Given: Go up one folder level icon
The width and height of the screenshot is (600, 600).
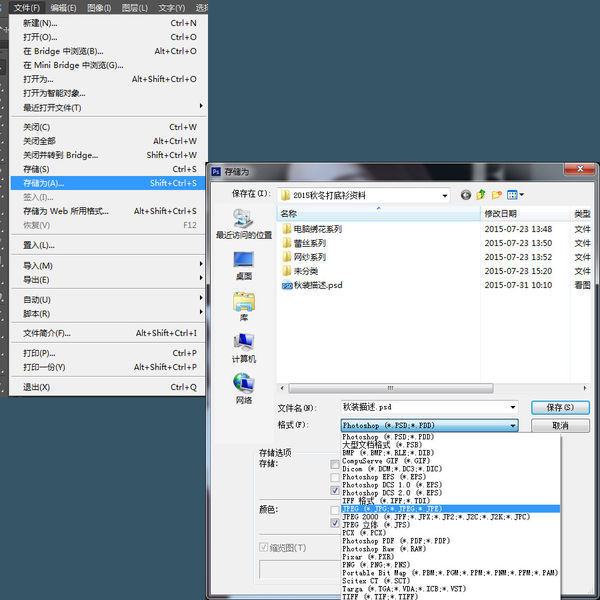Looking at the screenshot, I should [481, 195].
